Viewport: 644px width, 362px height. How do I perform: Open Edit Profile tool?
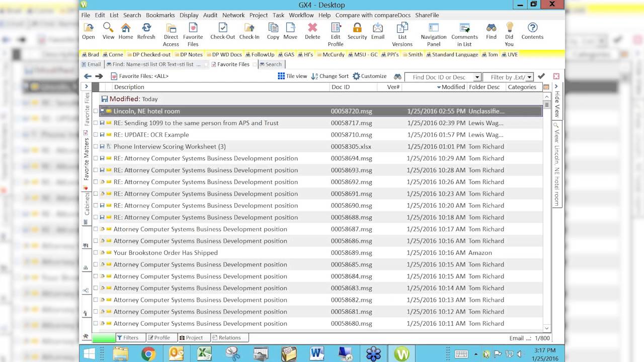tap(336, 35)
